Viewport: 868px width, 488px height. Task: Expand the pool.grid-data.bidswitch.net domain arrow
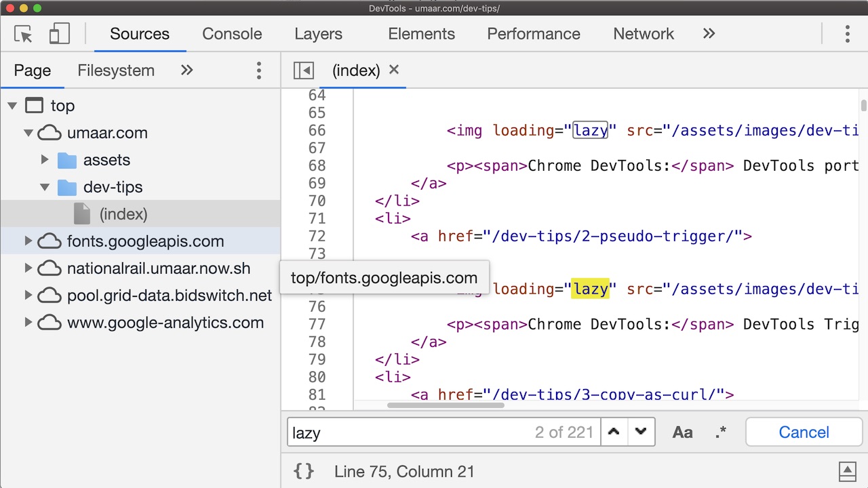[x=28, y=295]
